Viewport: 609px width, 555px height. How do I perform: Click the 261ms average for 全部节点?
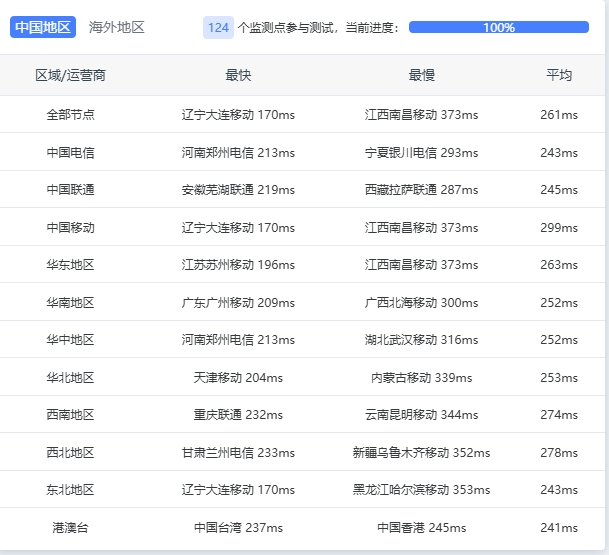(x=559, y=115)
